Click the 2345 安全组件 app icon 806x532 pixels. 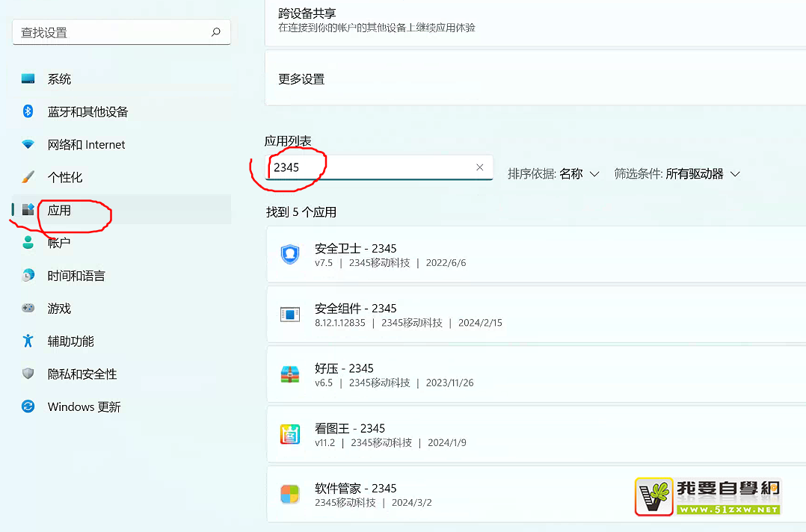click(290, 315)
